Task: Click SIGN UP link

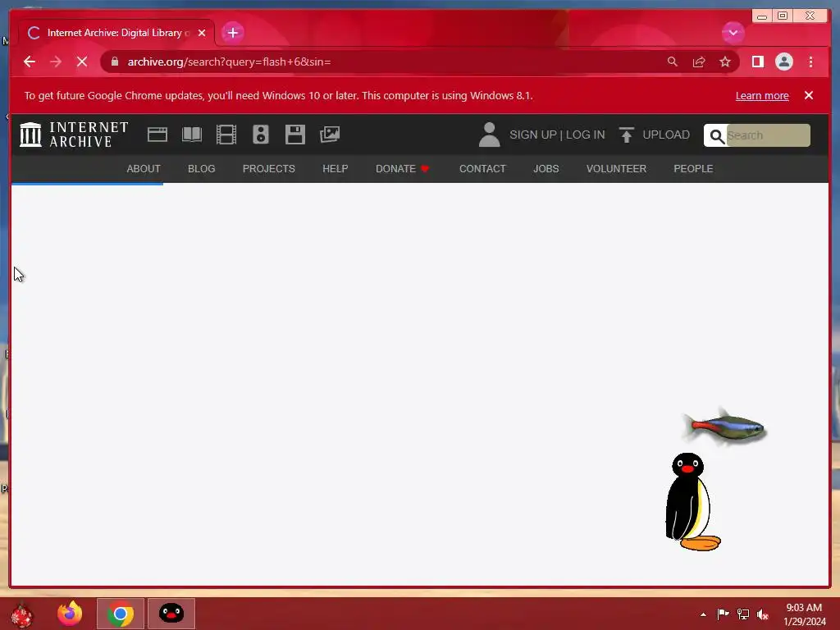Action: coord(533,135)
